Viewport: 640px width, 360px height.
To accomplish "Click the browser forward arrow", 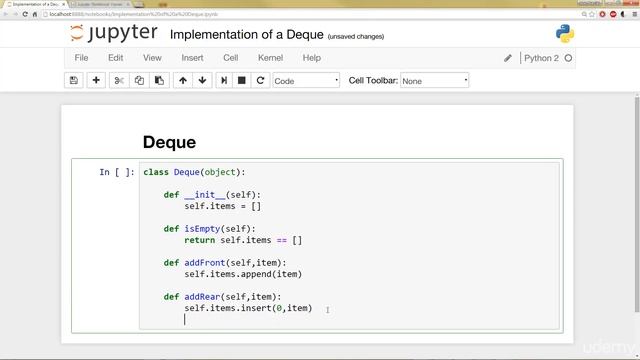I will (x=15, y=14).
